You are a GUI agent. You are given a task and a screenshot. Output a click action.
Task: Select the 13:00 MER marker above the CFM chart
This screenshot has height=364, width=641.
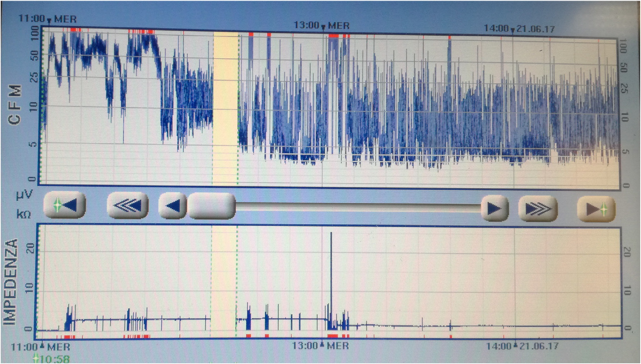point(322,25)
